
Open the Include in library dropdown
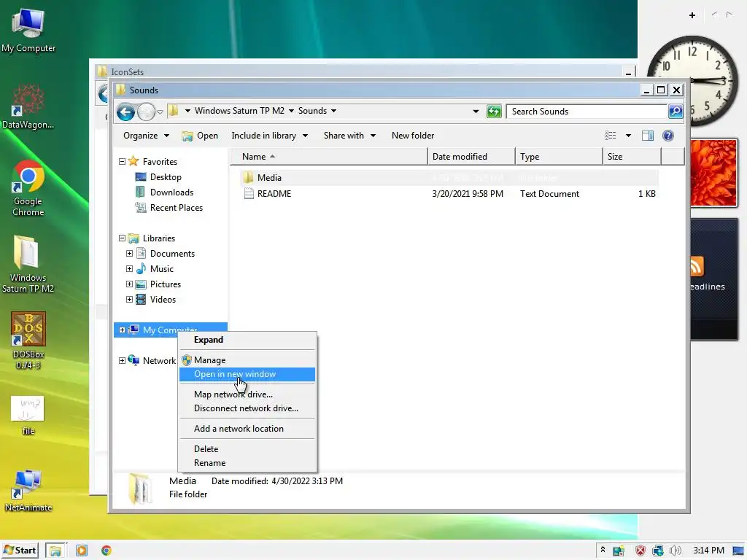[x=269, y=136]
